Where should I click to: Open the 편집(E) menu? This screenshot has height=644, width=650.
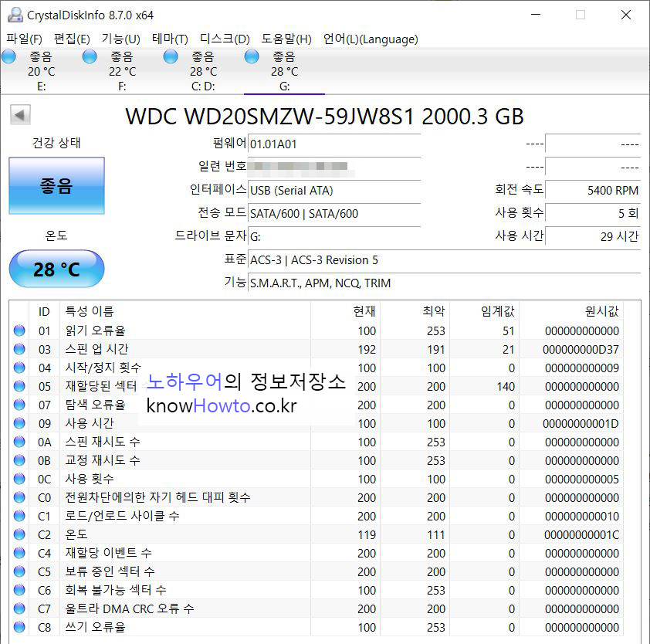tap(72, 39)
